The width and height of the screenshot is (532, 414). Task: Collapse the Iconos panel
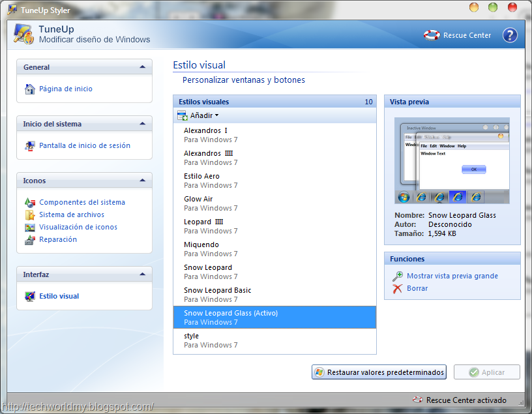[143, 180]
